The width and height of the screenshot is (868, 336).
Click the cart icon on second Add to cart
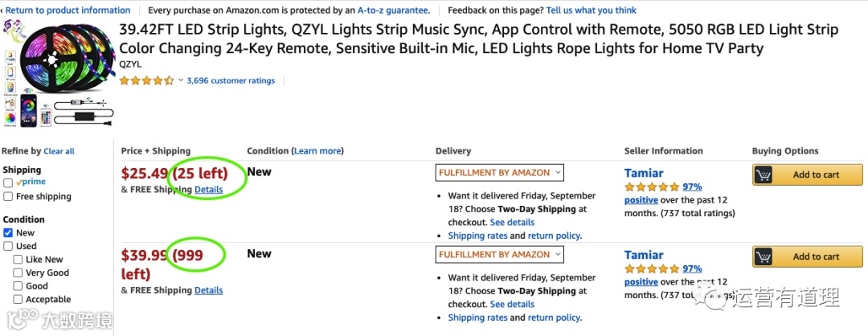coord(764,256)
